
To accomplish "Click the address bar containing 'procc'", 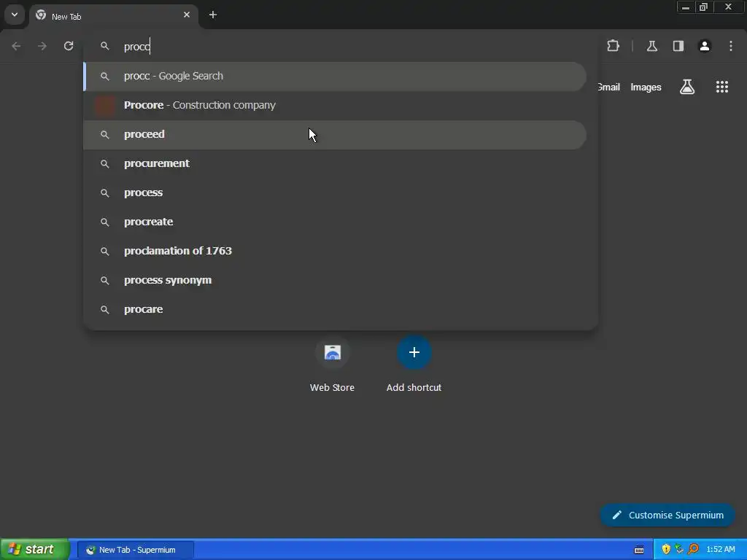I will pos(340,46).
